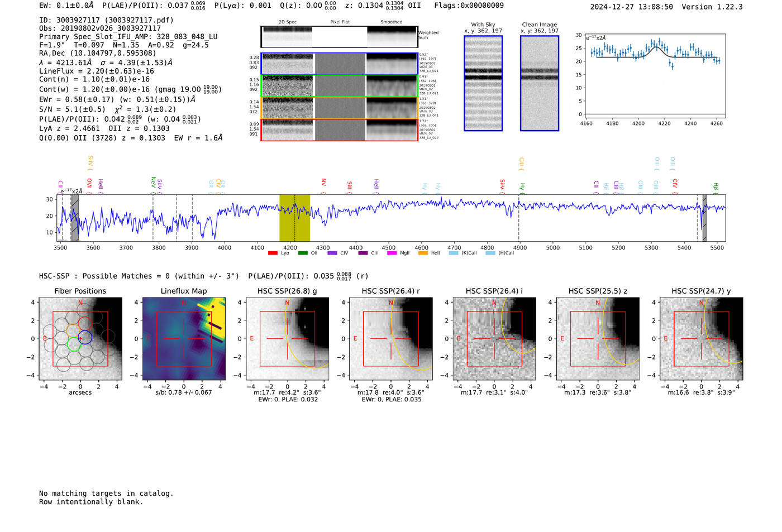Open the Fiber Positions thumbnail
The image size is (782, 532).
click(80, 338)
